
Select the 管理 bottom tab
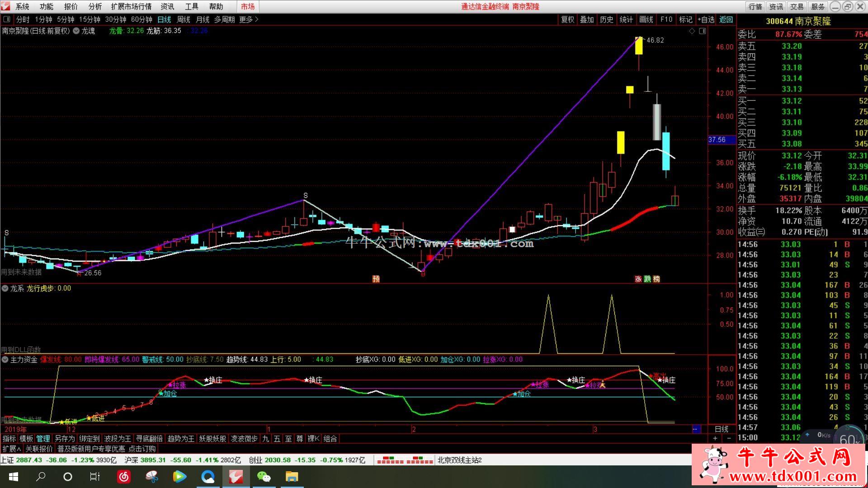click(x=43, y=439)
